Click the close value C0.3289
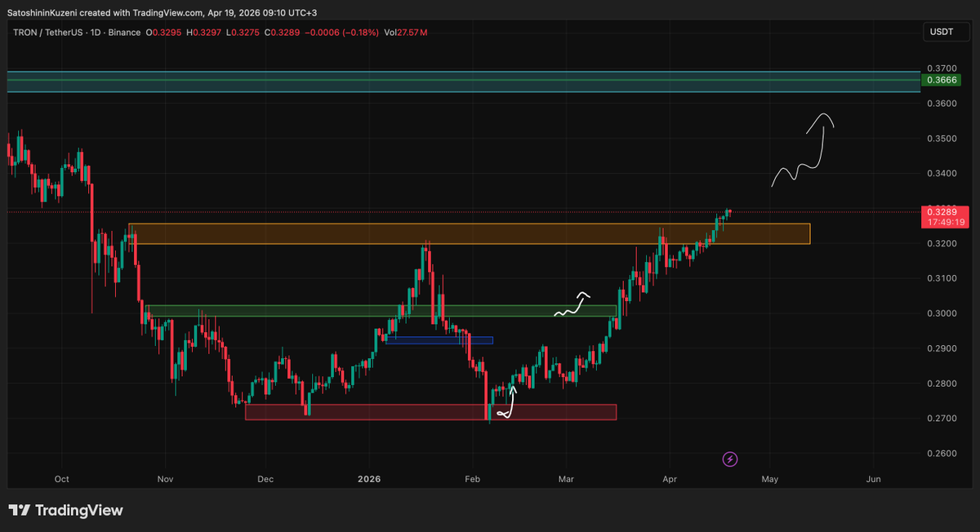This screenshot has height=532, width=980. tap(283, 33)
